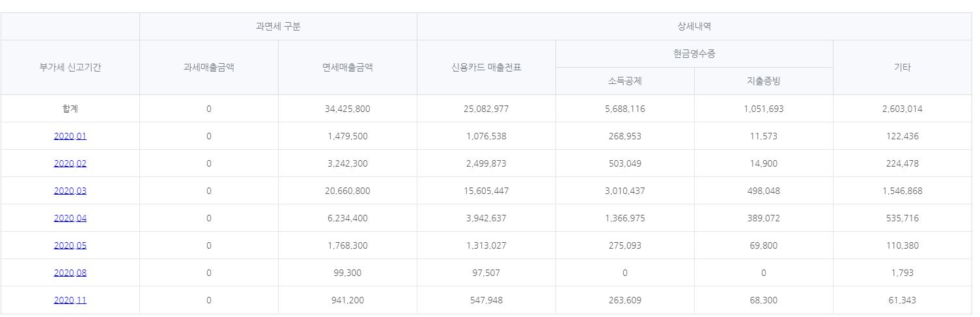The width and height of the screenshot is (980, 317).
Task: Select total 지출증빙 value 1,051,693
Action: pos(763,109)
